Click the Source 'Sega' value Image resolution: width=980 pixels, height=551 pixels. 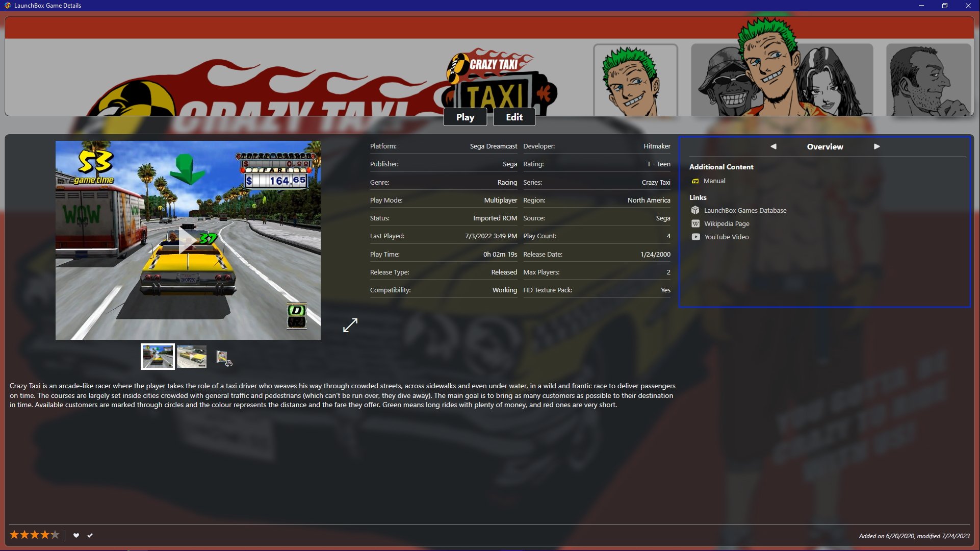[663, 218]
